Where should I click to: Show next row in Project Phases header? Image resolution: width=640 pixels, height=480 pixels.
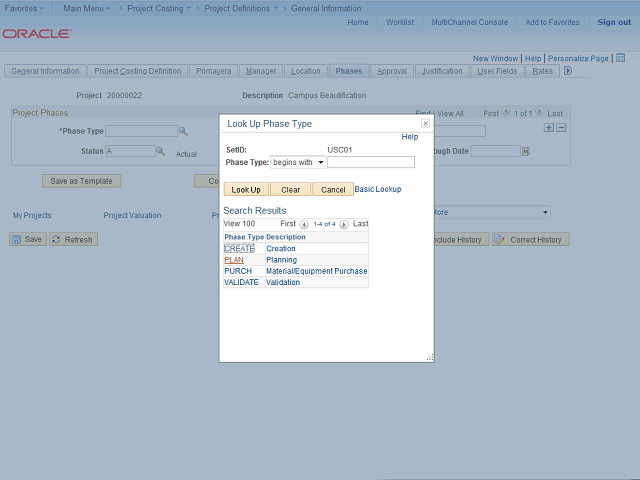[539, 111]
